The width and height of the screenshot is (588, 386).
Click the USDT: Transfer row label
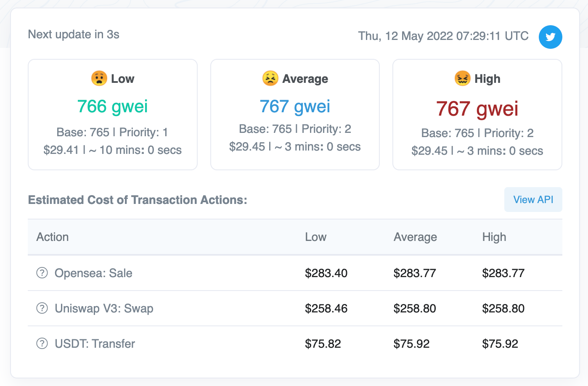[95, 344]
